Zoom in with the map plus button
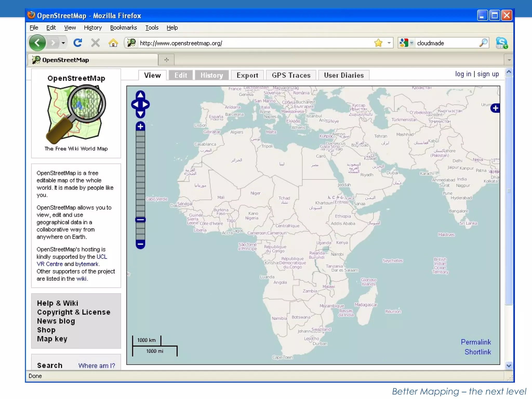532x399 pixels. (x=140, y=126)
